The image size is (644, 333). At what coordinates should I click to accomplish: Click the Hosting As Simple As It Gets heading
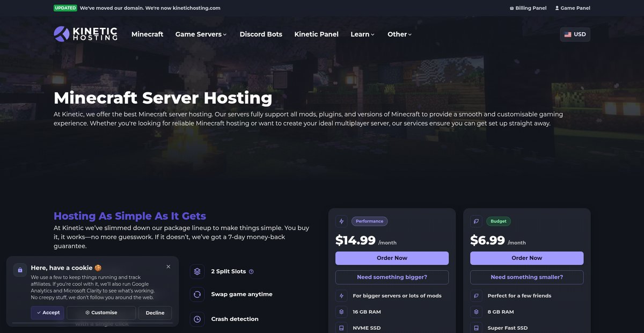(x=130, y=216)
